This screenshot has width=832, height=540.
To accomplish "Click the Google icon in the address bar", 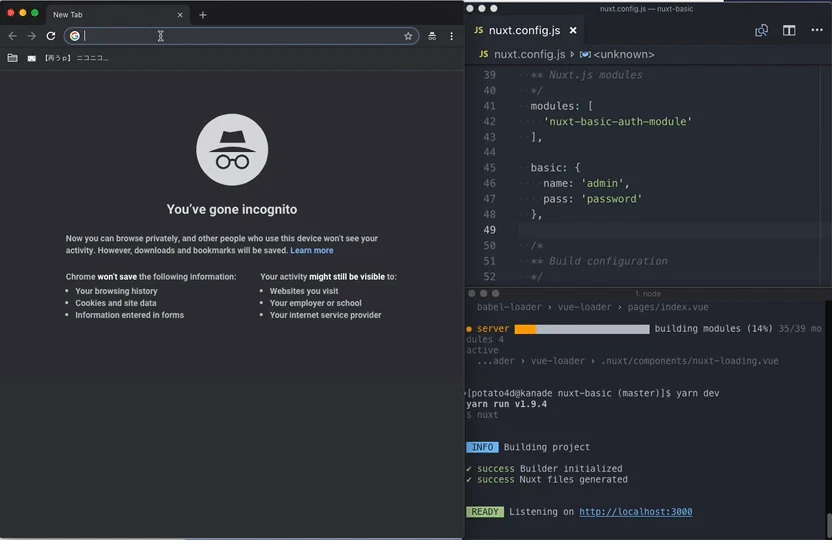I will 75,36.
